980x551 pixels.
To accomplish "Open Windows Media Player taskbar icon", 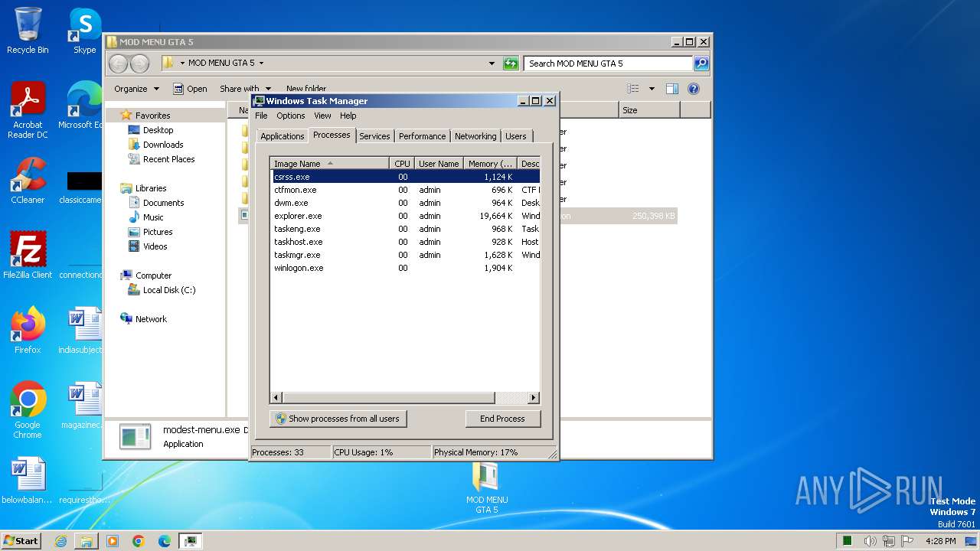I will (x=113, y=541).
